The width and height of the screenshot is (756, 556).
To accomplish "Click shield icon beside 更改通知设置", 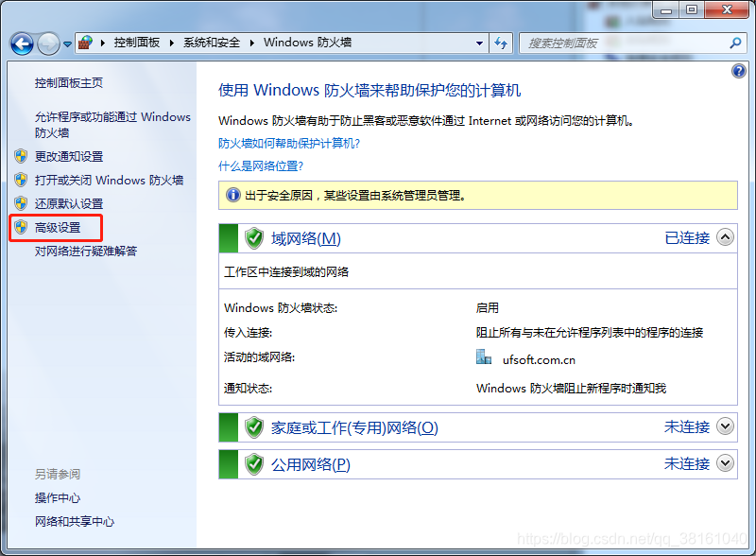I will tap(21, 156).
